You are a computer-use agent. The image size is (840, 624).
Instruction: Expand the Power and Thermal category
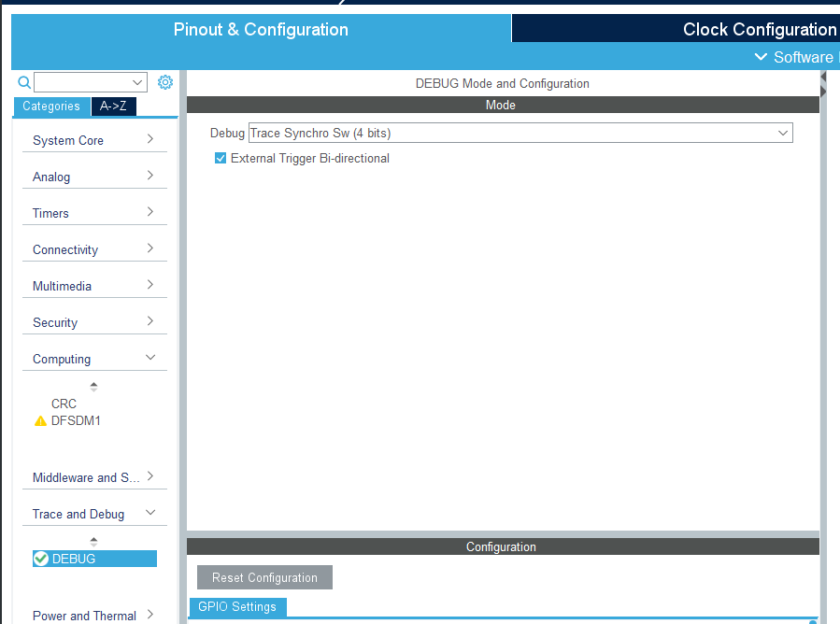coord(94,615)
